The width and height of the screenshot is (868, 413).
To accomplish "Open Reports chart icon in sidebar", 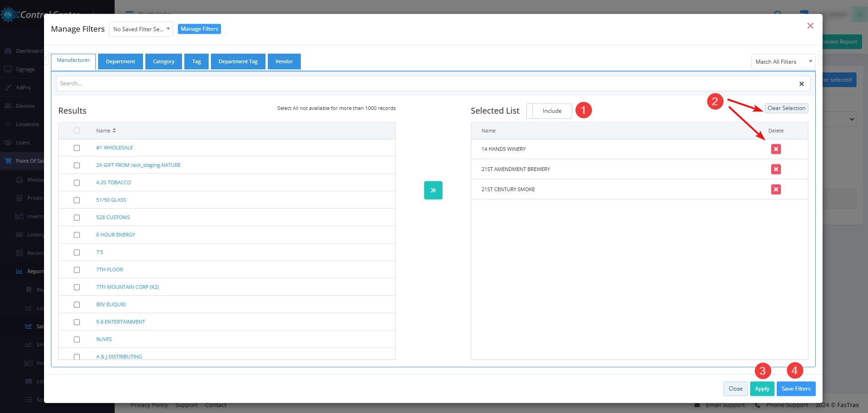I will pos(19,271).
